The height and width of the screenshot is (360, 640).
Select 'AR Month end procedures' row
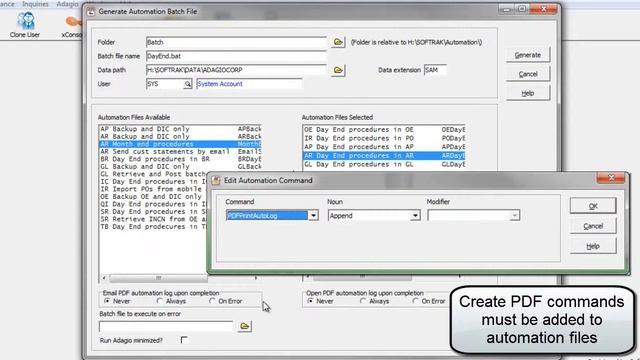[x=180, y=144]
